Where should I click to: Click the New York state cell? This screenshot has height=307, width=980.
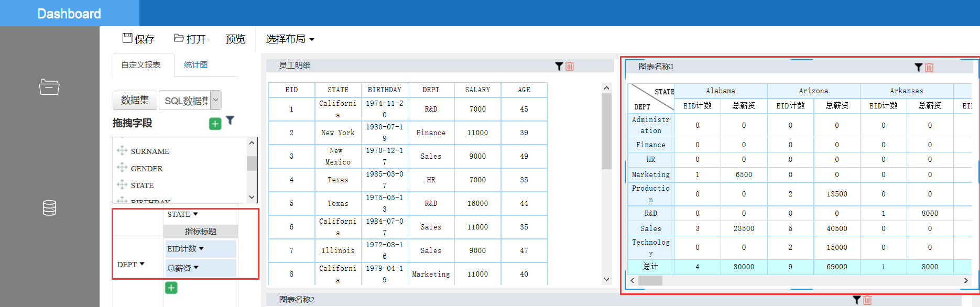click(338, 133)
